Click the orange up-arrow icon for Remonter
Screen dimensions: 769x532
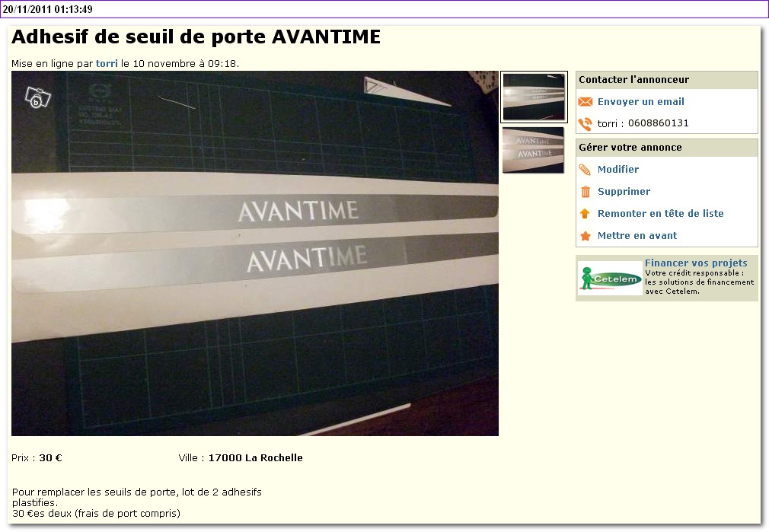pos(585,214)
